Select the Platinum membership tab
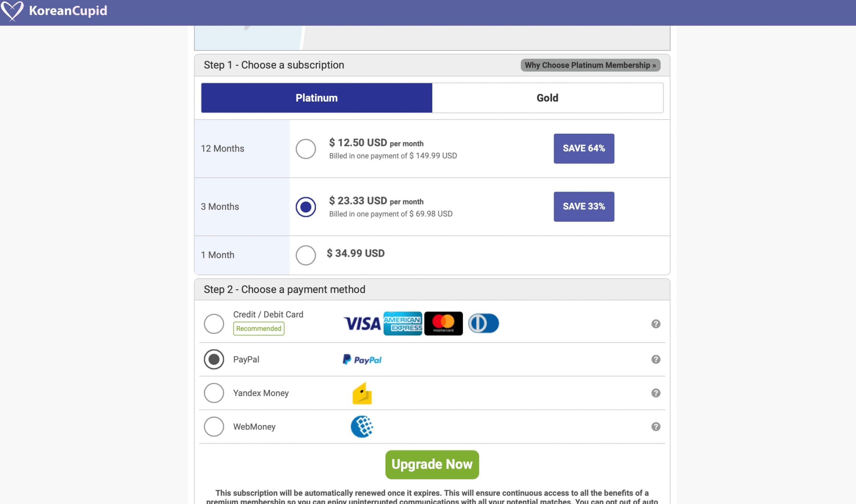 click(x=317, y=98)
